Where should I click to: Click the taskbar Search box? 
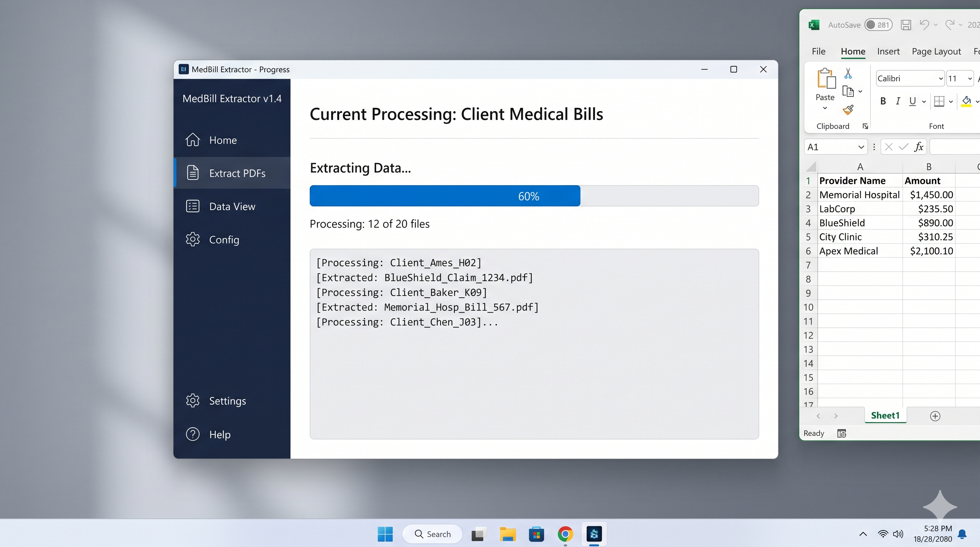point(432,534)
